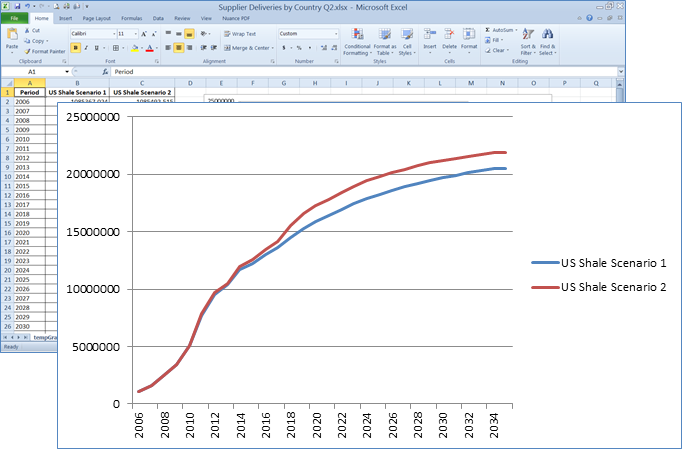Click the green File button
The height and width of the screenshot is (450, 683).
(15, 18)
